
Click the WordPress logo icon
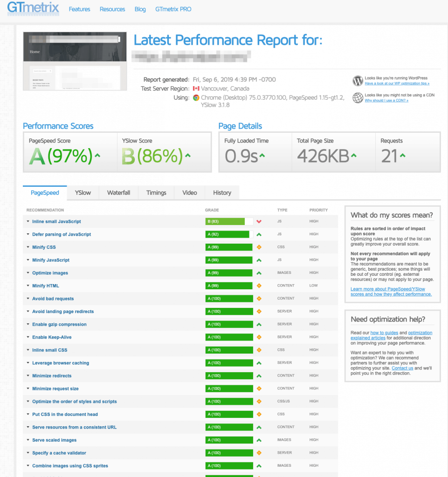pyautogui.click(x=358, y=81)
